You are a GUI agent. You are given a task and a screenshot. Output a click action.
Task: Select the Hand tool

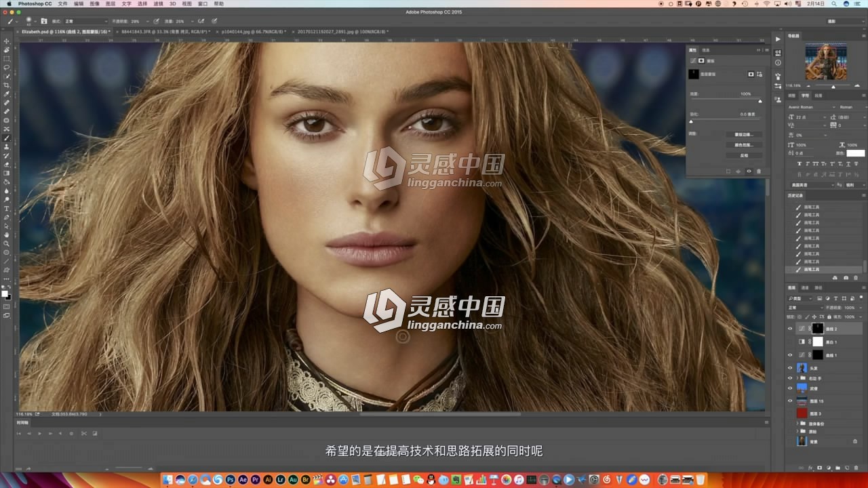coord(7,235)
